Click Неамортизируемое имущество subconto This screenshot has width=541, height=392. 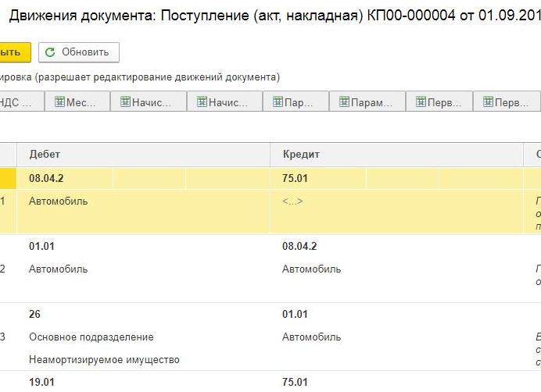104,359
